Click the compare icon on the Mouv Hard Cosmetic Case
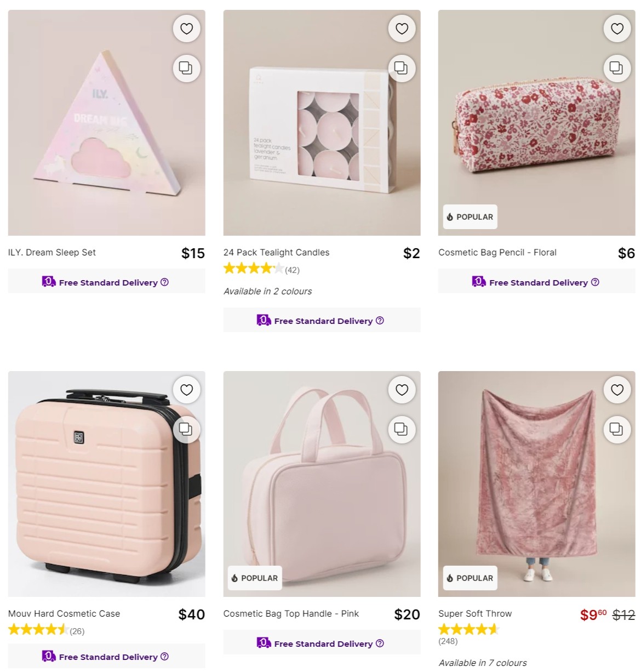641x672 pixels. [x=186, y=430]
